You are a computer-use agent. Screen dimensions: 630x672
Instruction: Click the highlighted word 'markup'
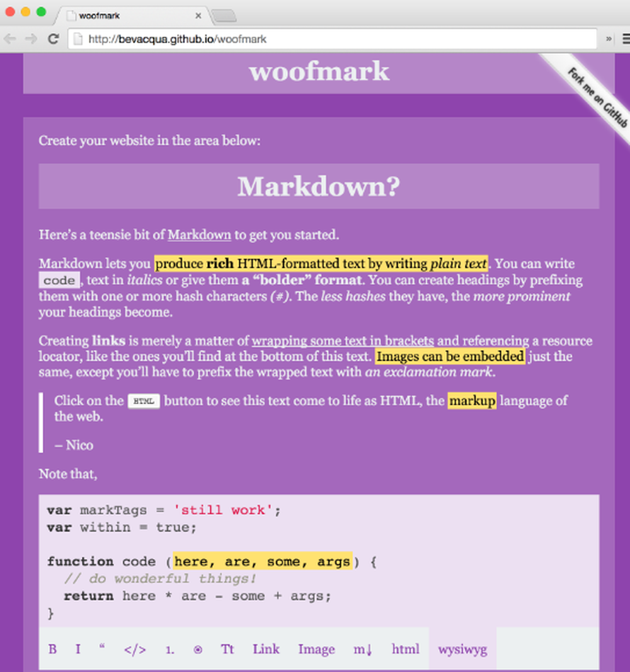(472, 401)
